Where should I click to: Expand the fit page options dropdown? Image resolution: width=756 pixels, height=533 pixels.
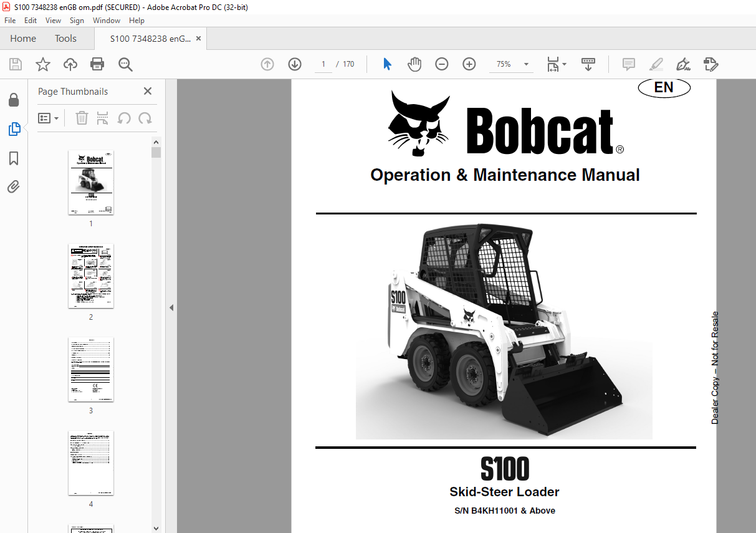(x=557, y=64)
